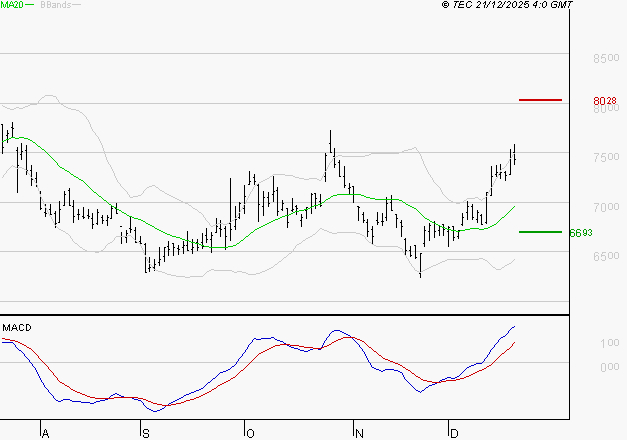627x440 pixels.
Task: Click the green 6693 support value
Action: coord(581,233)
